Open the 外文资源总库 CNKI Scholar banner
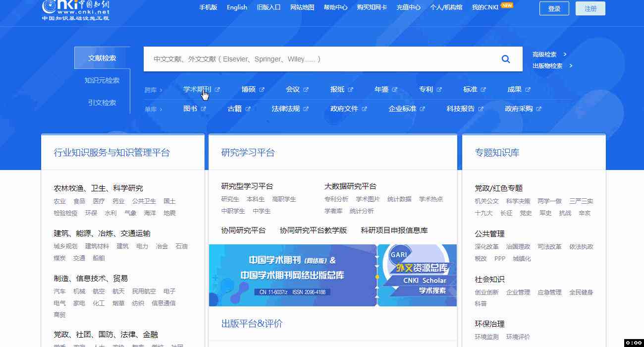644x347 pixels. pyautogui.click(x=417, y=275)
